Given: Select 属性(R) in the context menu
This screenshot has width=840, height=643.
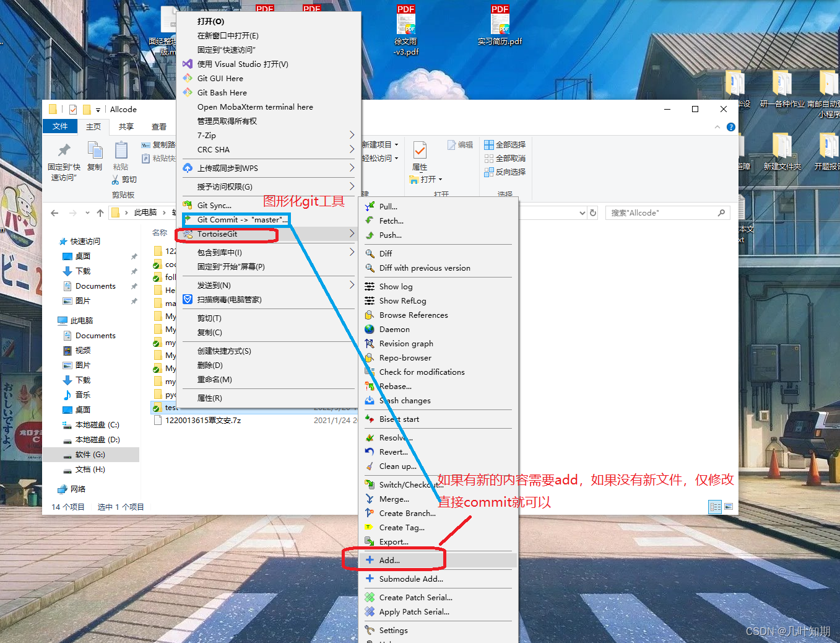Looking at the screenshot, I should coord(269,398).
